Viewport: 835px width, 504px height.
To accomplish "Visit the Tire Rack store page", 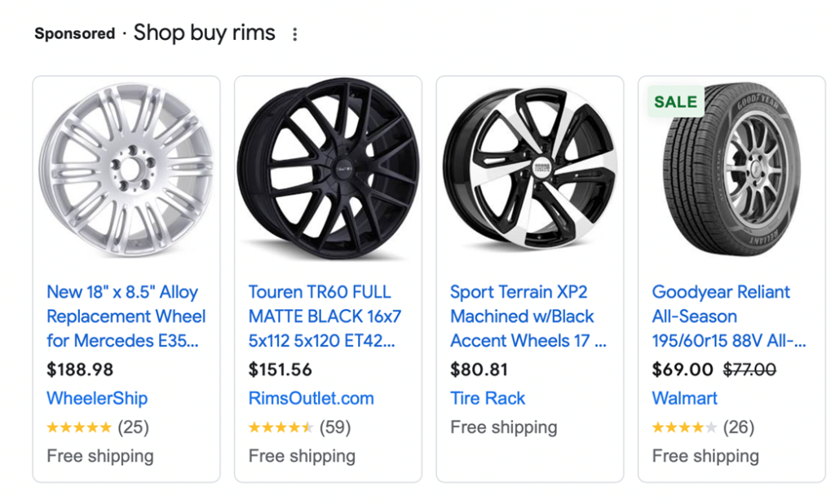I will point(487,398).
